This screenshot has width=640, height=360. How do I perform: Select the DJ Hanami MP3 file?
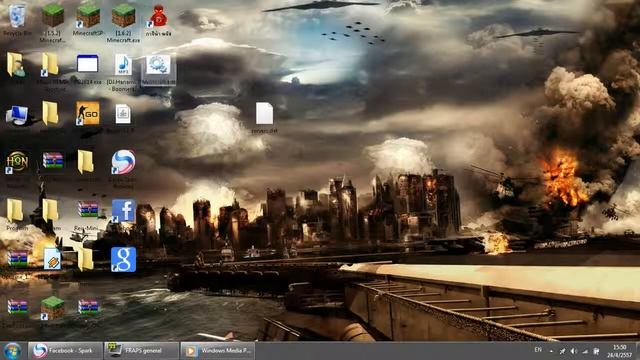coord(123,64)
